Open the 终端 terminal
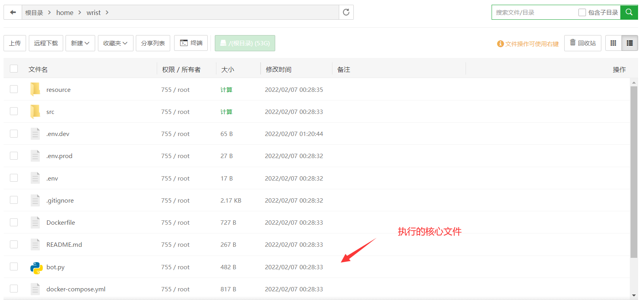The width and height of the screenshot is (644, 300). (191, 43)
